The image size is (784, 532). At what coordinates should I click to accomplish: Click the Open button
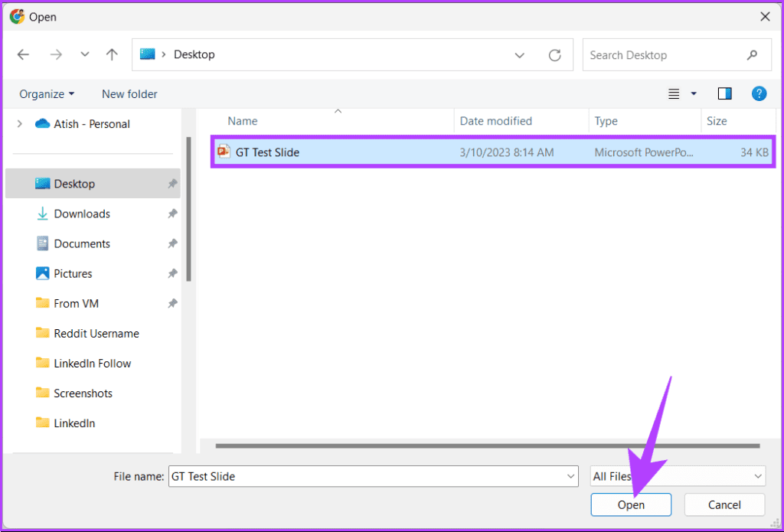tap(631, 504)
